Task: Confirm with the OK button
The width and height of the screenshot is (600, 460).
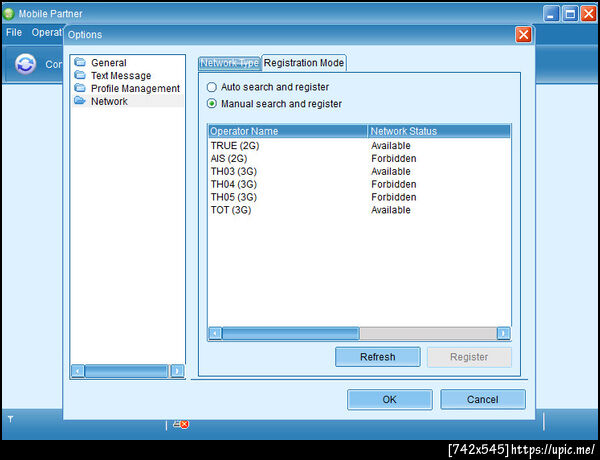Action: (390, 400)
